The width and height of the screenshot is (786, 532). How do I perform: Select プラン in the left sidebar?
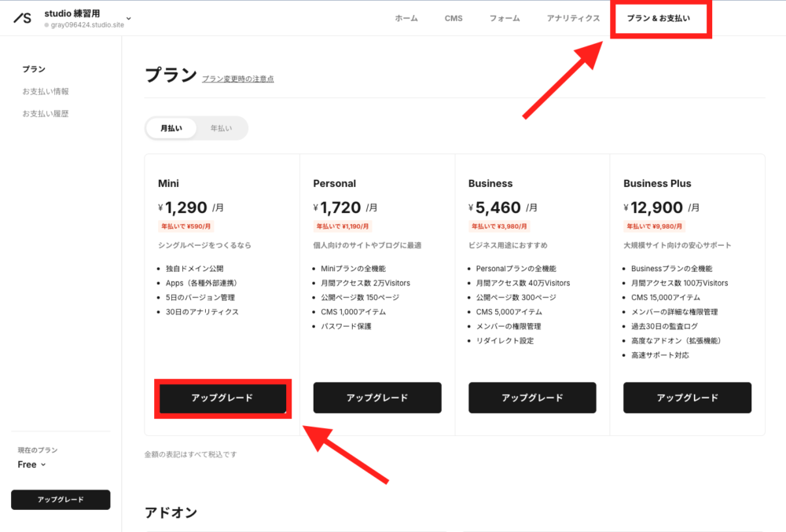(x=34, y=69)
